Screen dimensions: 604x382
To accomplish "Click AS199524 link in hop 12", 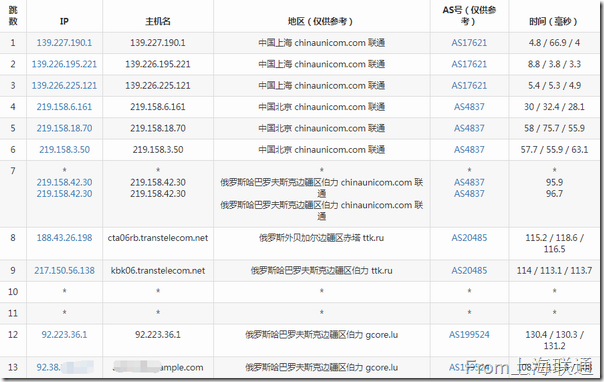I will pyautogui.click(x=469, y=334).
